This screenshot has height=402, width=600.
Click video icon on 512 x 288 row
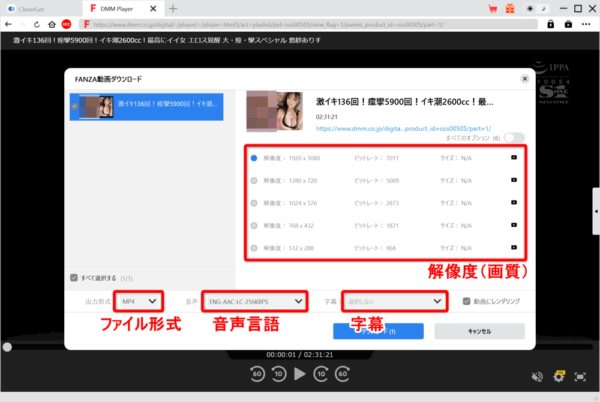click(514, 248)
